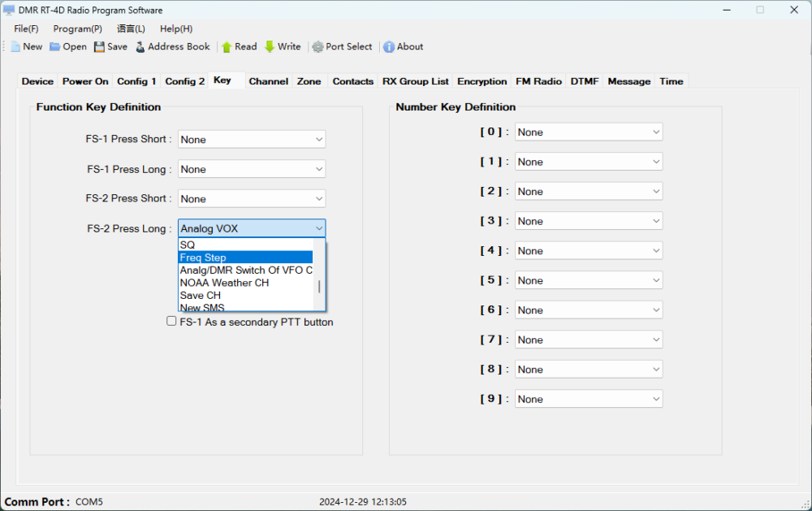Open the Program(P) menu
Viewport: 812px width, 511px height.
77,29
